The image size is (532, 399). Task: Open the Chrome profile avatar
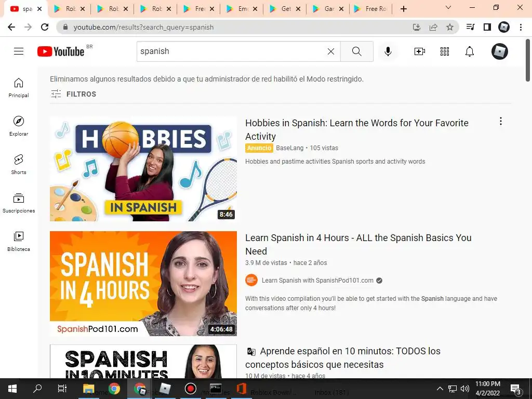[504, 27]
